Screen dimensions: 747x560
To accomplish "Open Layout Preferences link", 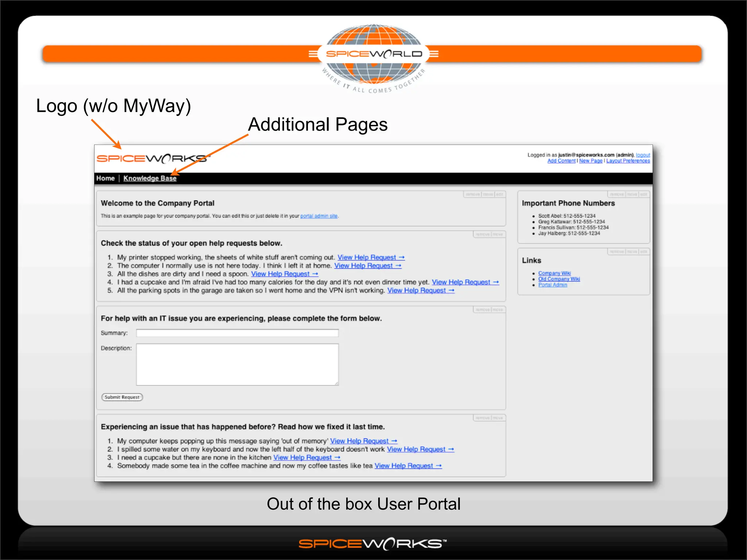I will pyautogui.click(x=628, y=161).
